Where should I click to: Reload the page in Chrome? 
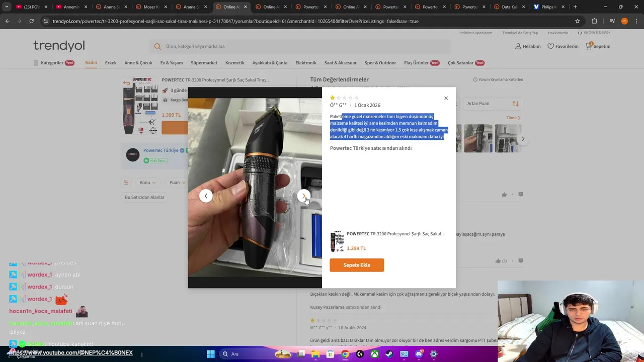tap(31, 21)
